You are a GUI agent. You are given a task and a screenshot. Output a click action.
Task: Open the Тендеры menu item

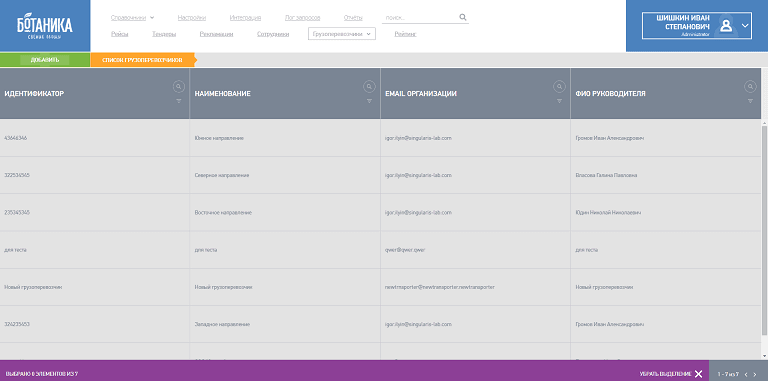(164, 34)
